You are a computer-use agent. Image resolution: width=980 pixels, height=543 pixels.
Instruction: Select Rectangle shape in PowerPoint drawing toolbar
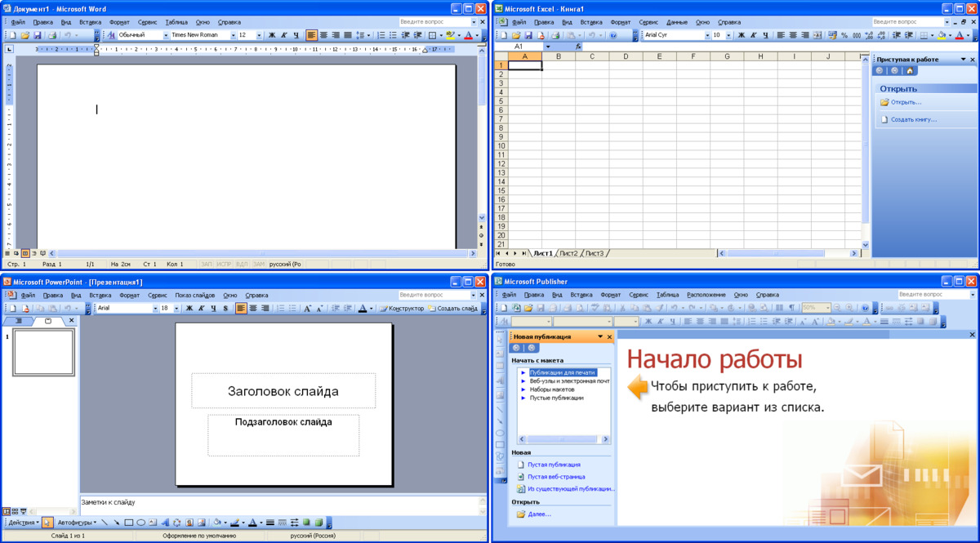tap(129, 523)
